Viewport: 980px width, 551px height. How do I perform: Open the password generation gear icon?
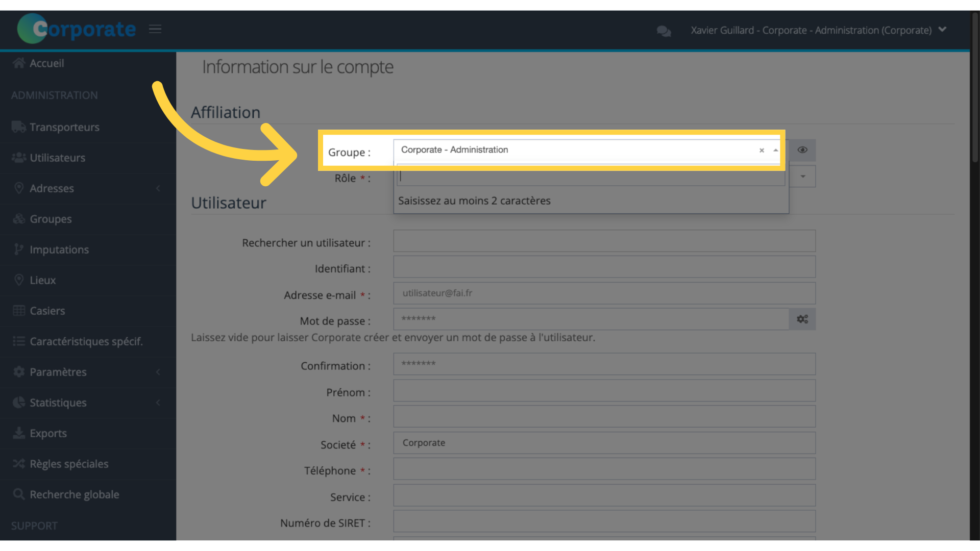pyautogui.click(x=802, y=319)
